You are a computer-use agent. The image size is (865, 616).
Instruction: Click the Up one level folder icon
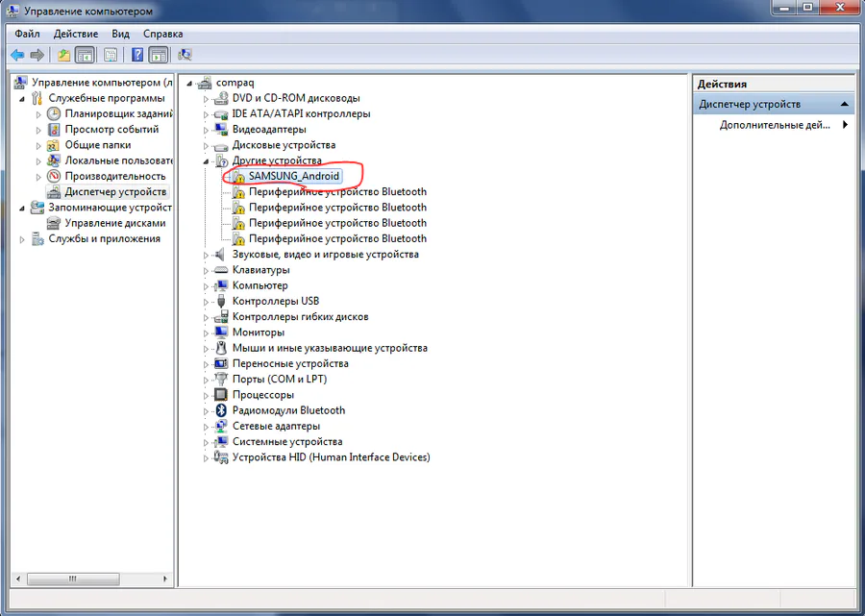[x=64, y=55]
